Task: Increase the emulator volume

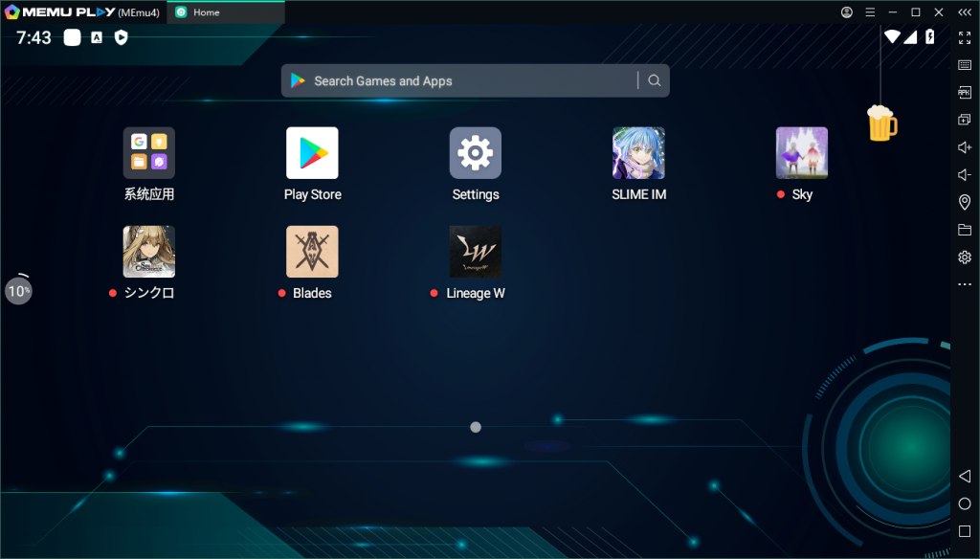Action: point(965,147)
